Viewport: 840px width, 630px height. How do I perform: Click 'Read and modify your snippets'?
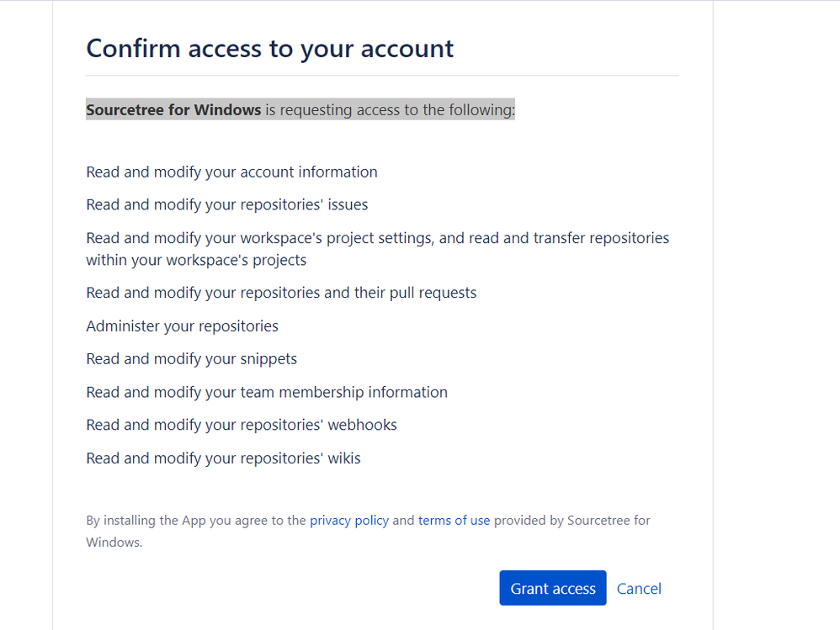pos(192,358)
